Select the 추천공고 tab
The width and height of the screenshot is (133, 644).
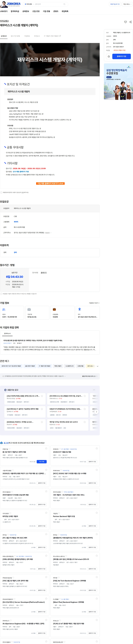37,36
